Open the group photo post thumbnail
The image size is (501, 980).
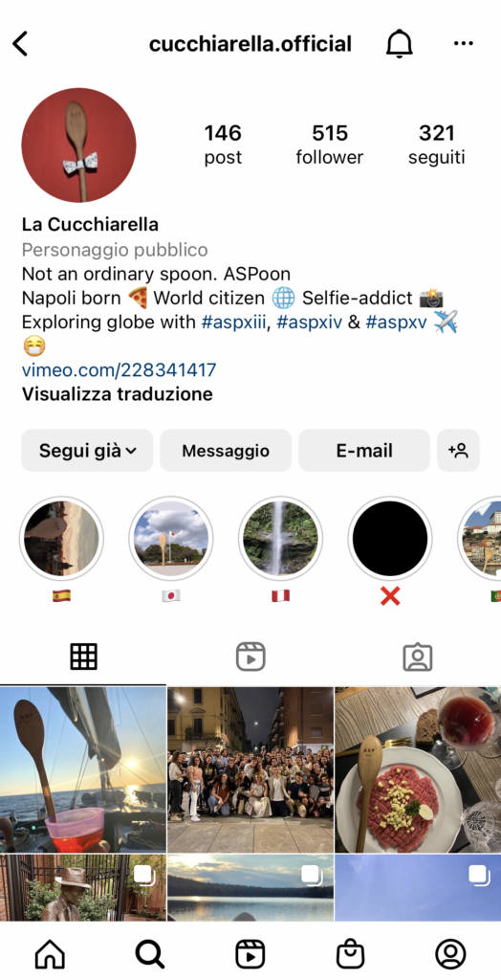(x=250, y=769)
